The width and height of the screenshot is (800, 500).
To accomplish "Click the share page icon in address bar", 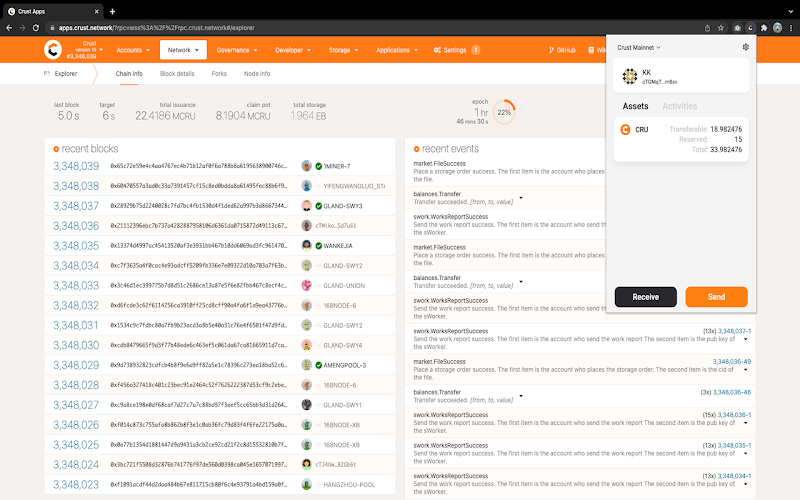I will point(707,28).
